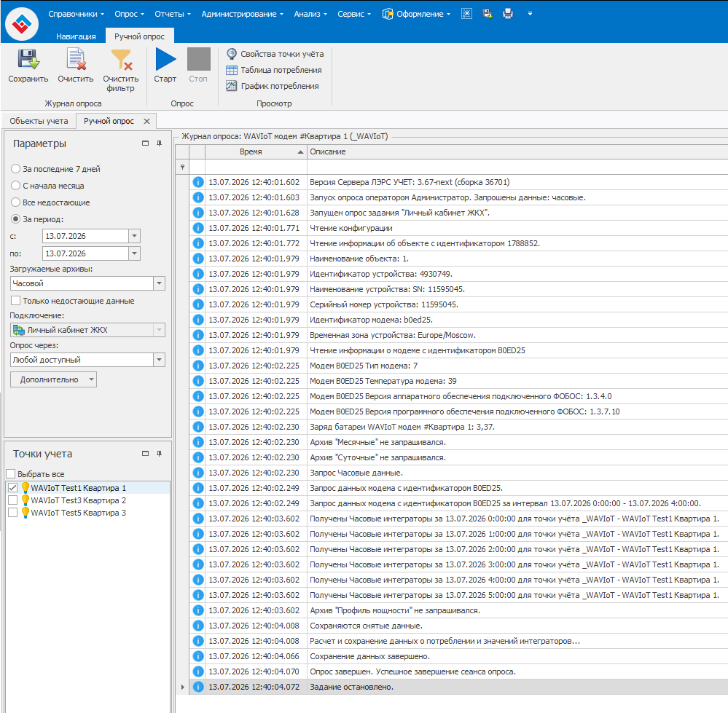Pin the Точки учета panel

[x=160, y=454]
